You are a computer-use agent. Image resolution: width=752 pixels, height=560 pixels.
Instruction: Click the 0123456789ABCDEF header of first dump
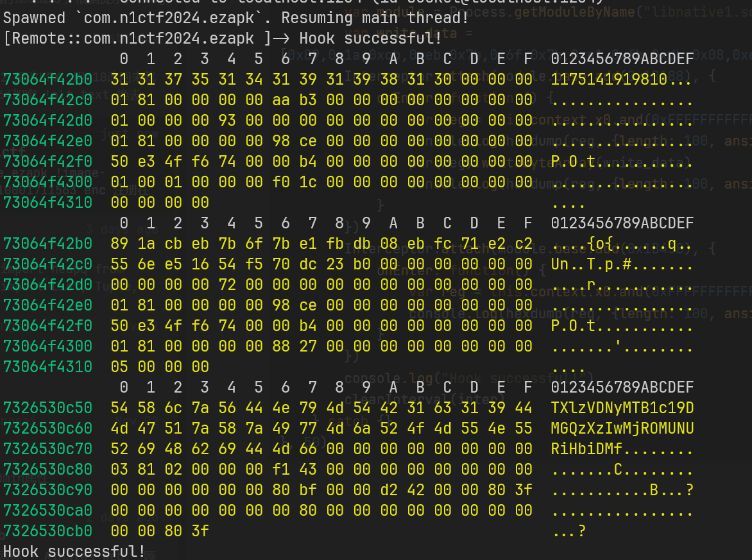tap(622, 59)
